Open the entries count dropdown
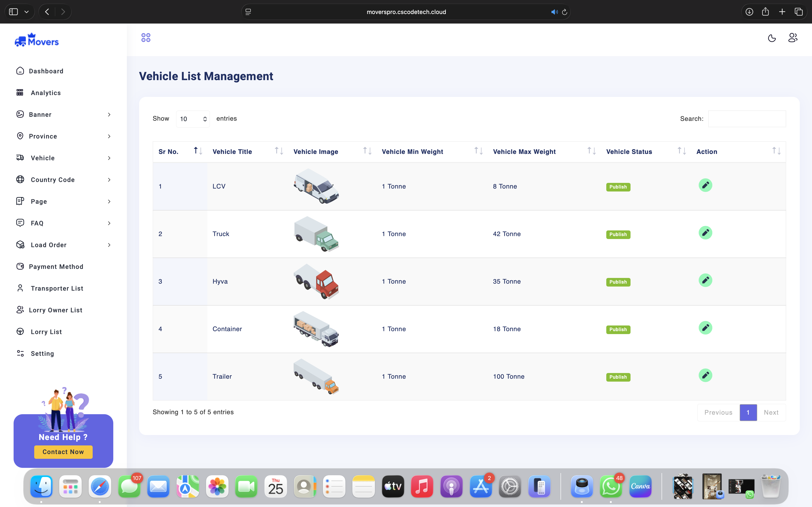Image resolution: width=812 pixels, height=507 pixels. click(x=193, y=119)
